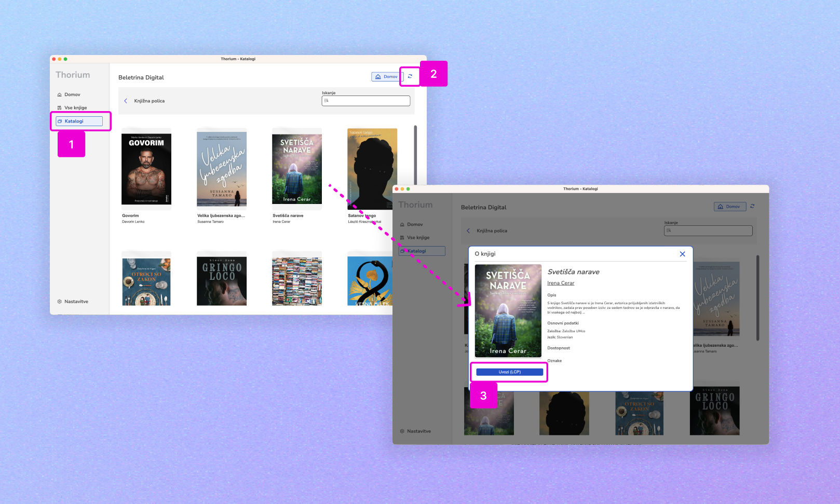
Task: Refresh the catalog in the background window
Action: point(410,76)
